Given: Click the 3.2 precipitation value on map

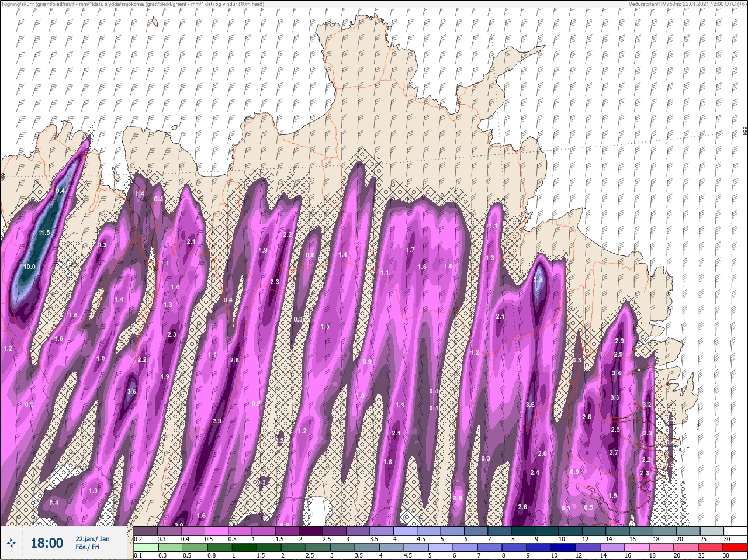Looking at the screenshot, I should (x=647, y=405).
